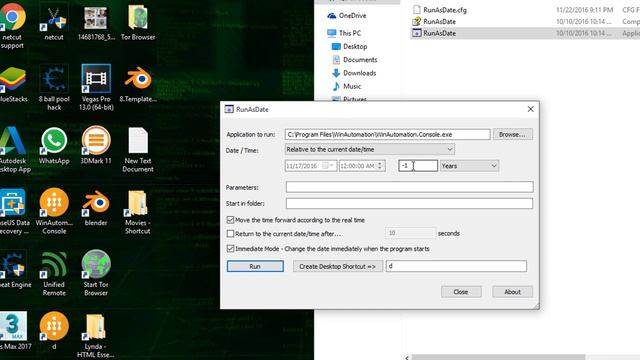
Task: Select RunAsDate.cfg file in Explorer list
Action: point(444,10)
